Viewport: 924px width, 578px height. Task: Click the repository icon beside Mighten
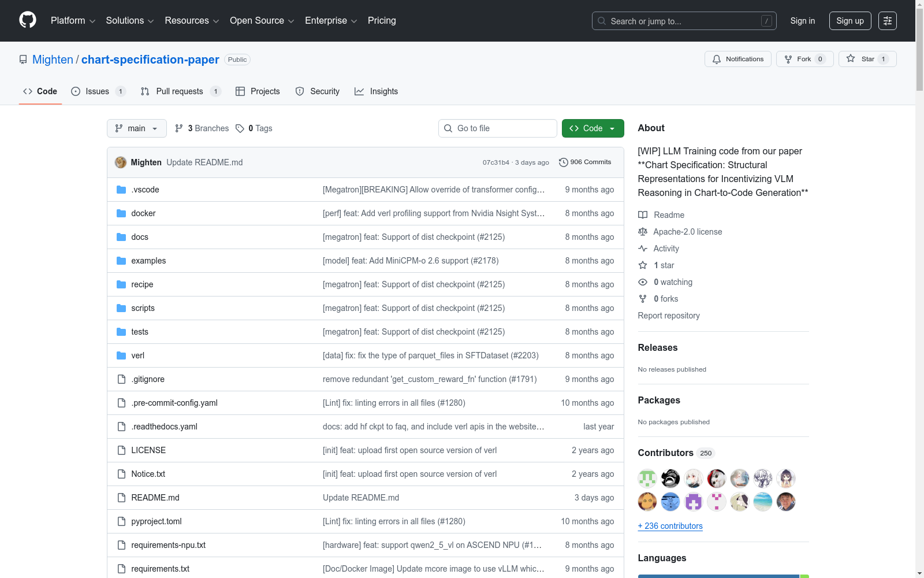23,60
